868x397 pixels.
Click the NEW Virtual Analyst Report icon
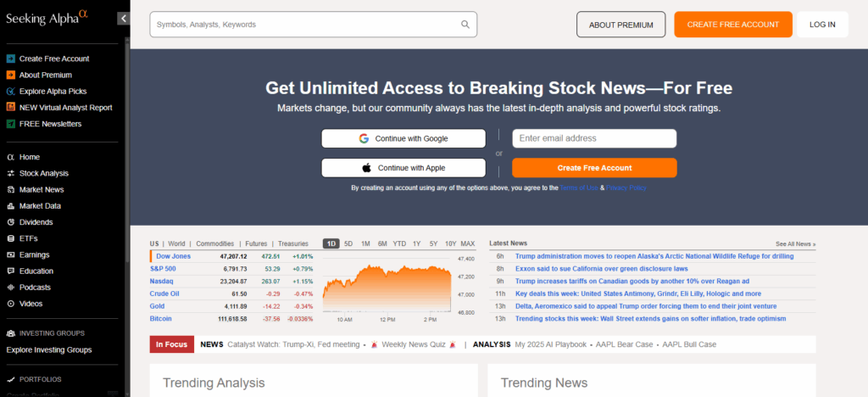point(10,108)
